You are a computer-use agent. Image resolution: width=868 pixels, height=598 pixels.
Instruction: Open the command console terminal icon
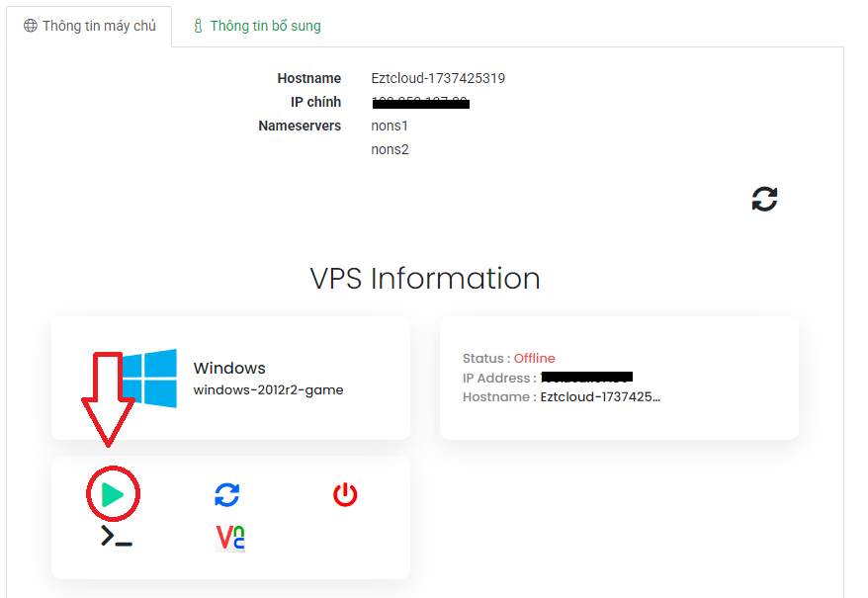pyautogui.click(x=116, y=537)
